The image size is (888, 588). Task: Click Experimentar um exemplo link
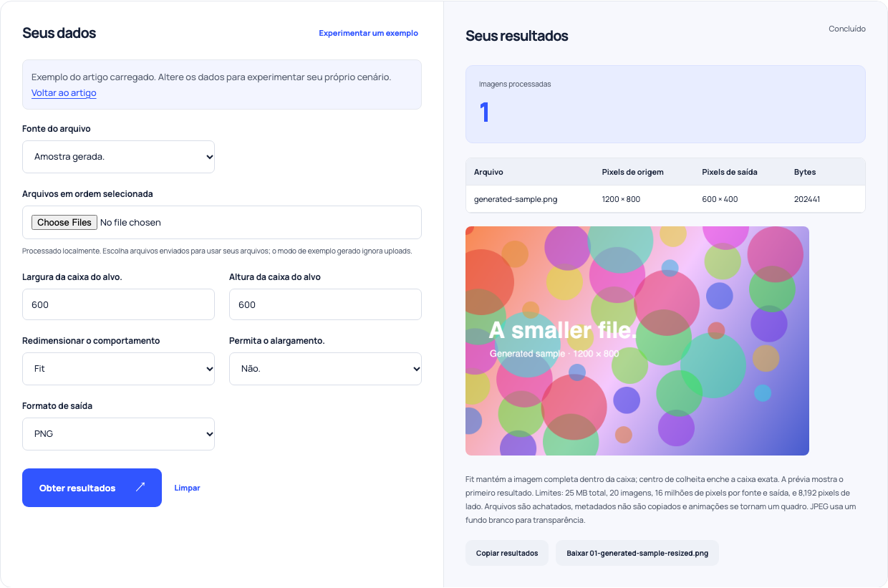click(x=368, y=33)
